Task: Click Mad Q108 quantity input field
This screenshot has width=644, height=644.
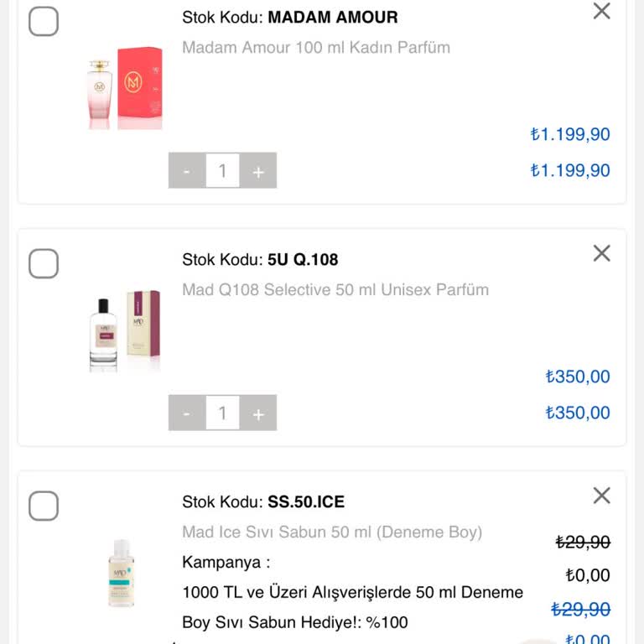Action: tap(222, 413)
